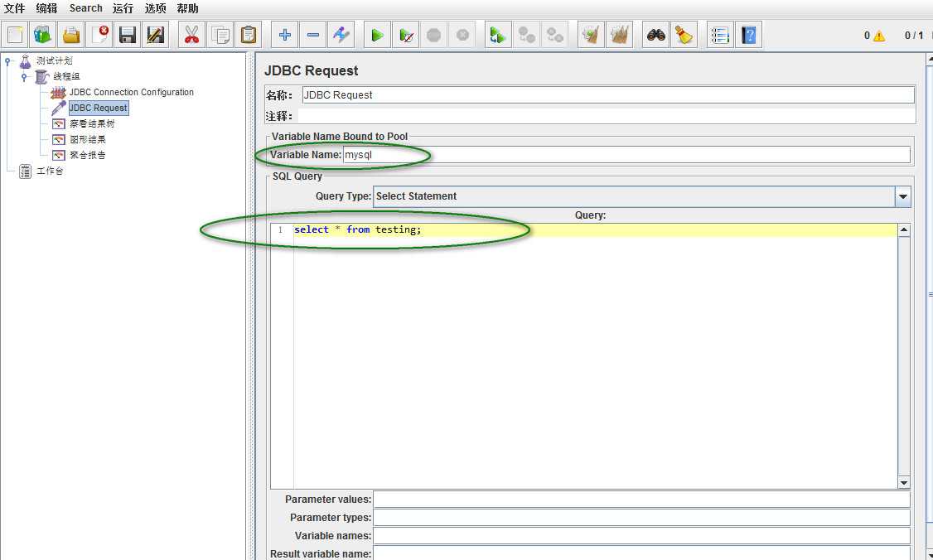The image size is (933, 560).
Task: Click query editor scroll up arrow
Action: [904, 230]
